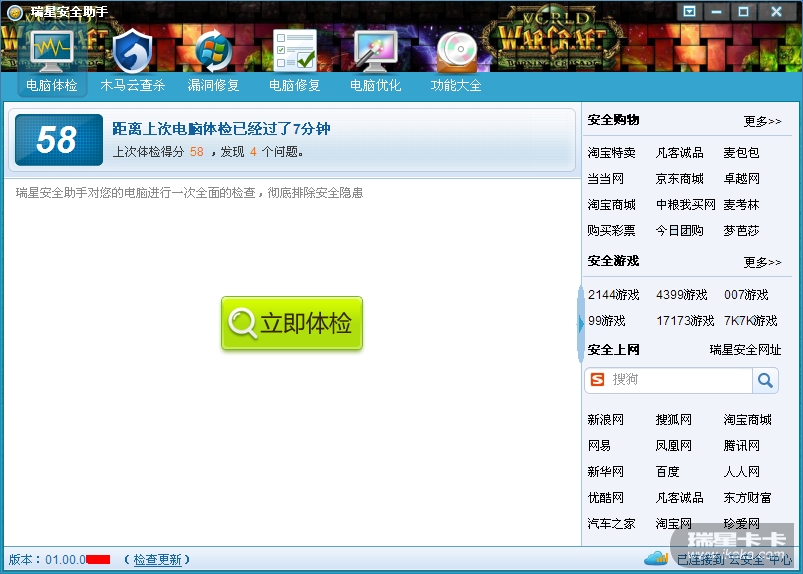Open the 当当网 link

[605, 179]
